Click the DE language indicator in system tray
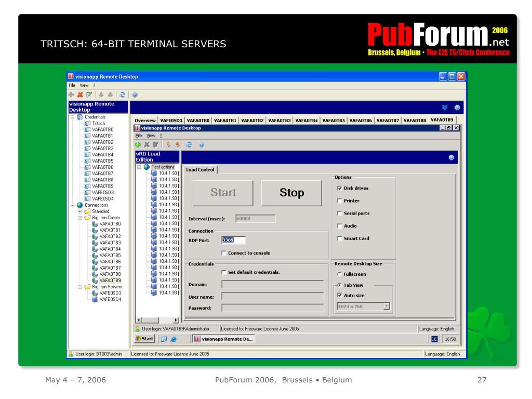 point(434,339)
